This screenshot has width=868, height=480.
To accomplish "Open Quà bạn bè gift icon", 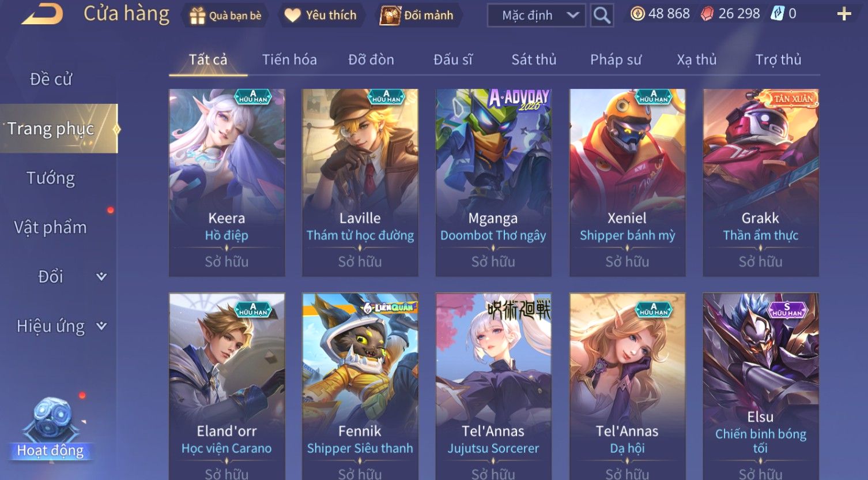I will 197,16.
